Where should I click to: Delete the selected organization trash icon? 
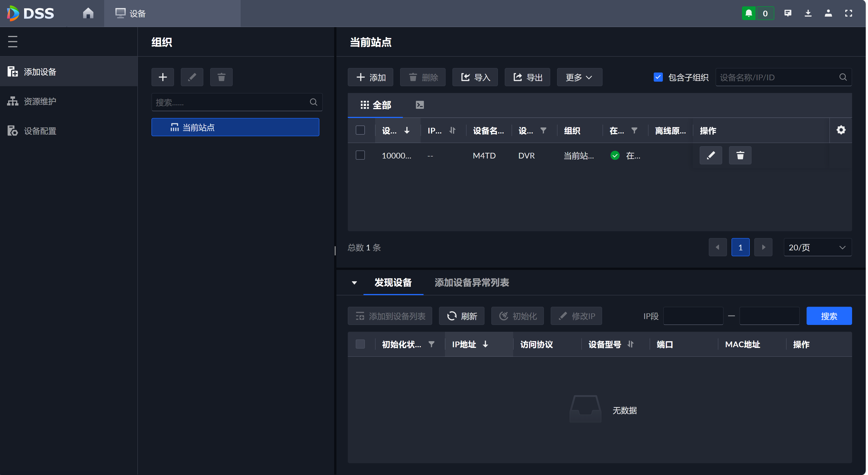click(221, 77)
